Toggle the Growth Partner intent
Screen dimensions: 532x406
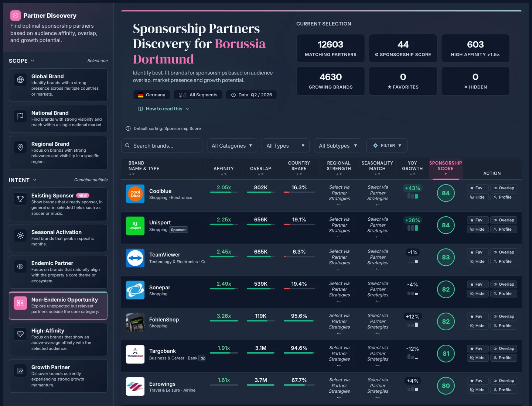pyautogui.click(x=58, y=376)
